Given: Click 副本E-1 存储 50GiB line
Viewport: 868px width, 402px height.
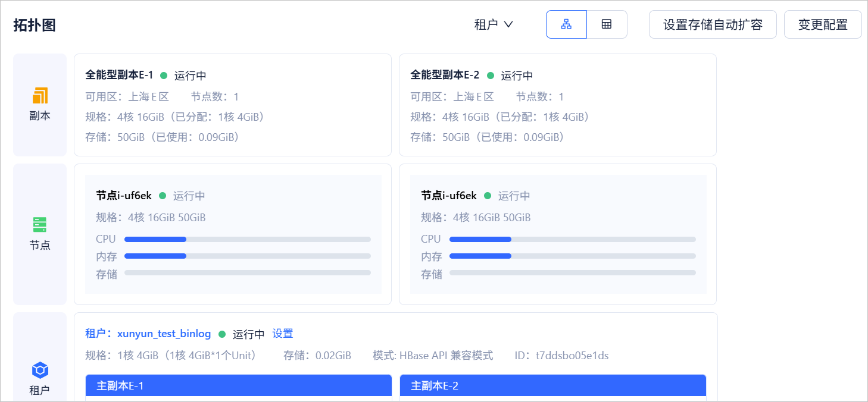Looking at the screenshot, I should pos(163,137).
